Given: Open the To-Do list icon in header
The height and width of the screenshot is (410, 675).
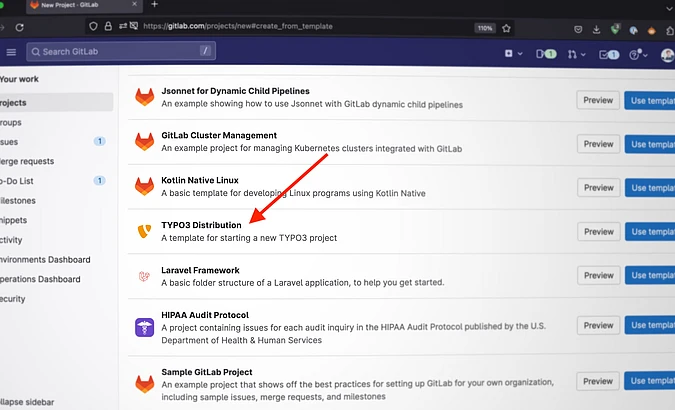Looking at the screenshot, I should point(609,53).
